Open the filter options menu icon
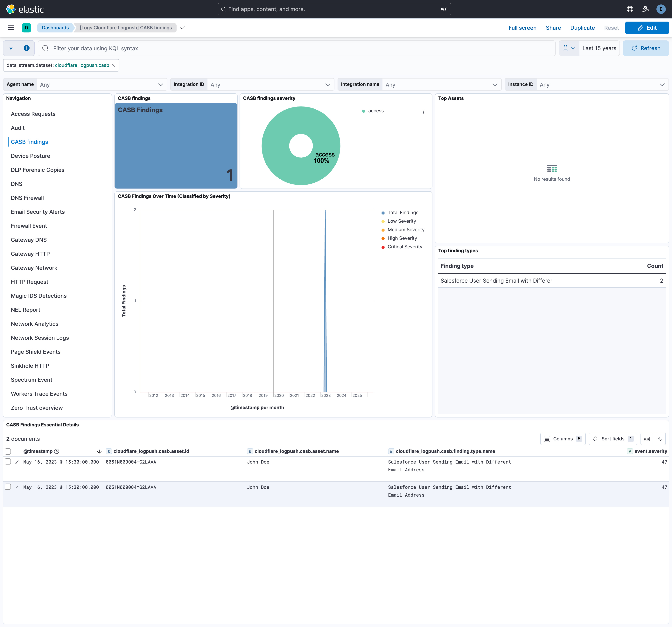The width and height of the screenshot is (672, 627). tap(11, 48)
